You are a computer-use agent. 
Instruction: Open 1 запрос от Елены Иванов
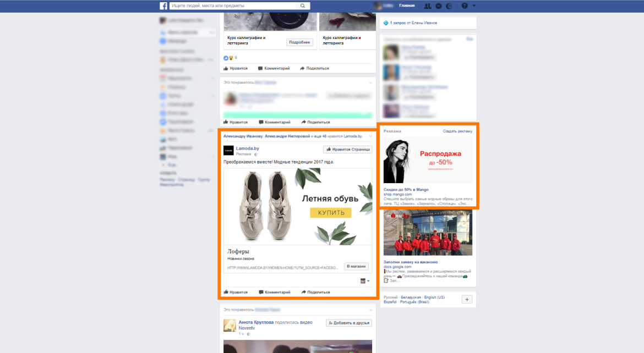(x=413, y=23)
